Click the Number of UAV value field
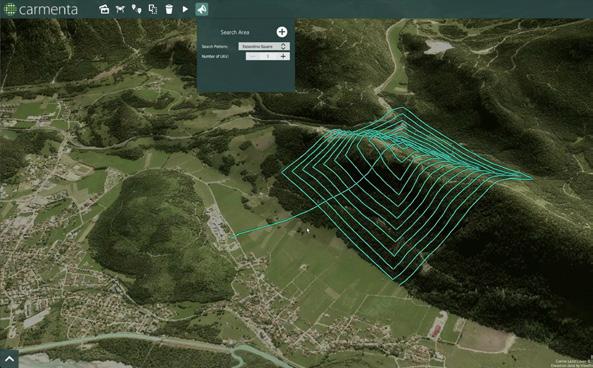 tap(268, 56)
